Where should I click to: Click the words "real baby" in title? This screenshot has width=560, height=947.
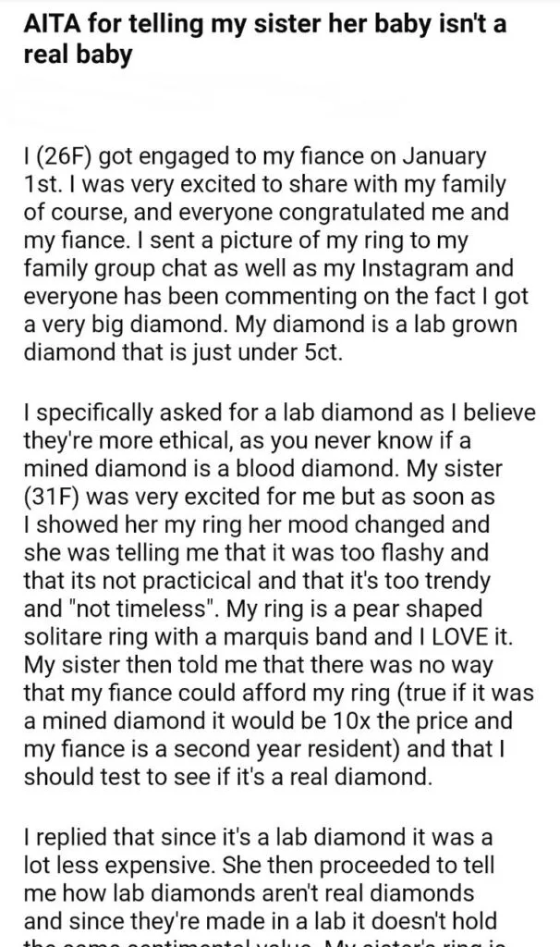pyautogui.click(x=78, y=55)
